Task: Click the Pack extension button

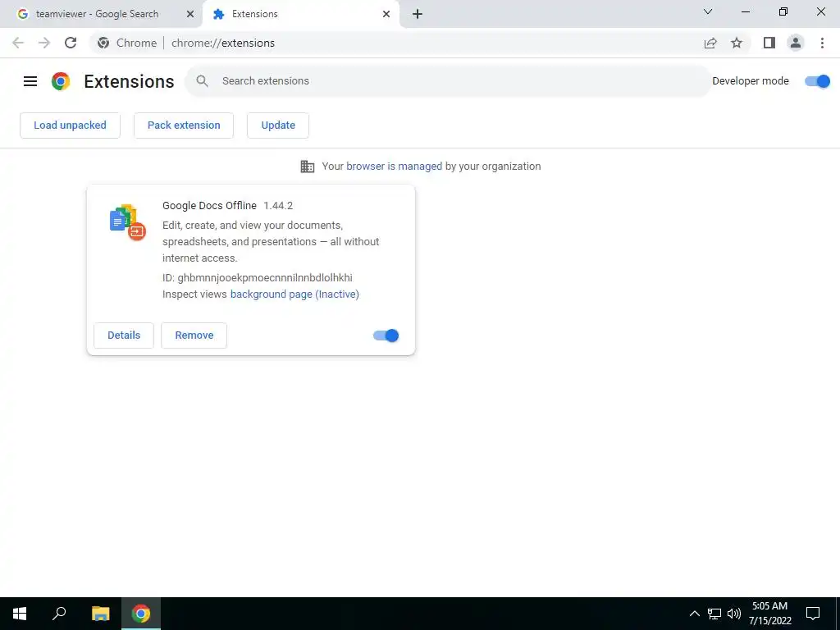Action: tap(184, 126)
